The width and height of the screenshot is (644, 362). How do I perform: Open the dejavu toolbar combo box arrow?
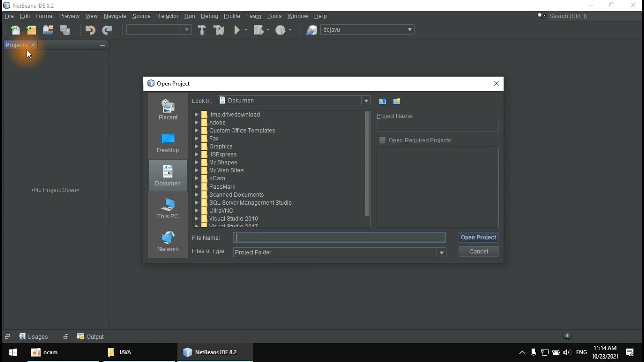pos(410,30)
